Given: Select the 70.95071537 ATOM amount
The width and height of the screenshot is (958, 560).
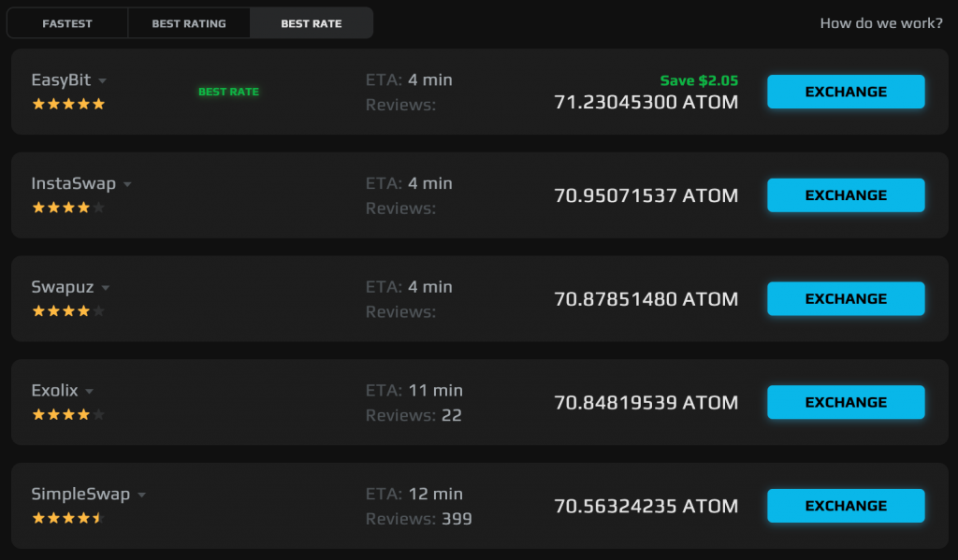Looking at the screenshot, I should pyautogui.click(x=646, y=195).
